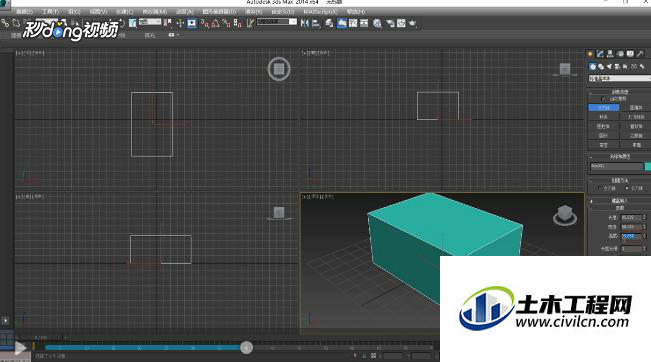Click the Align tool icon
Viewport: 651px width, 362px height.
click(x=316, y=23)
